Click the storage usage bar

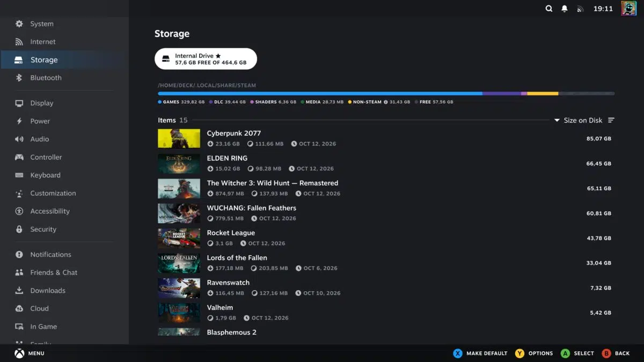coord(386,93)
